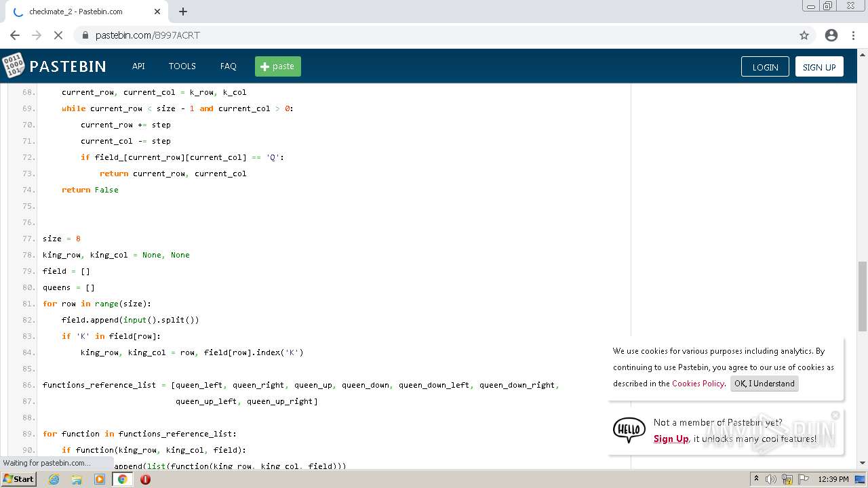
Task: Click the LOGIN button
Action: pos(765,66)
